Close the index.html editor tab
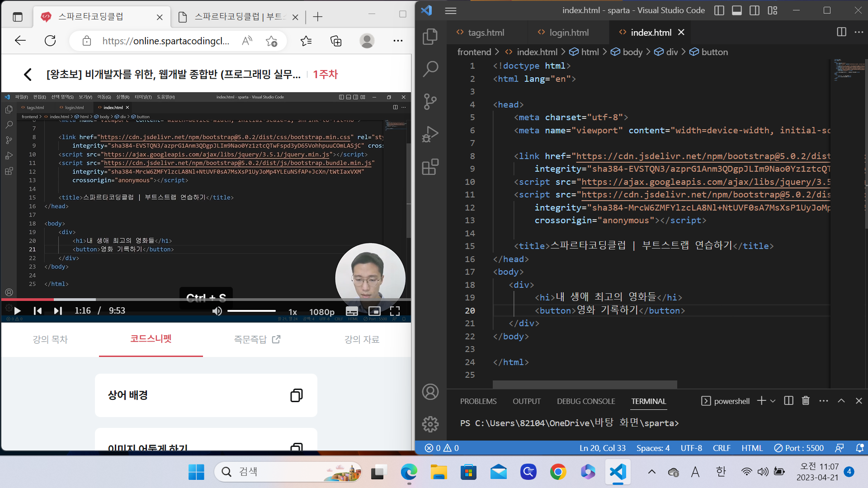 (x=681, y=33)
